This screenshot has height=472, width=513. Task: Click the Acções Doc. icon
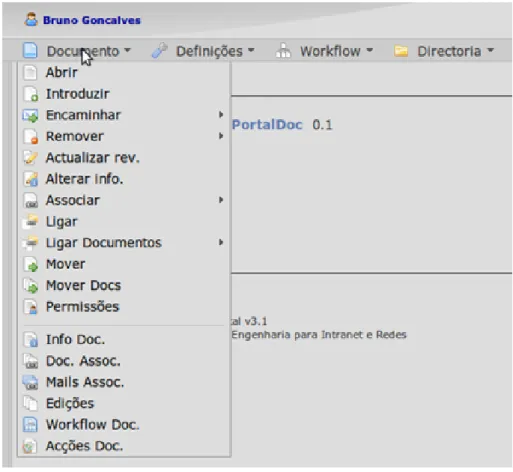30,446
